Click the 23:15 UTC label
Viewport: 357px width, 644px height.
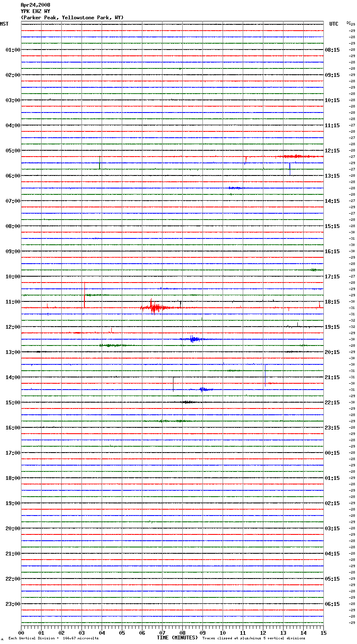[x=332, y=428]
